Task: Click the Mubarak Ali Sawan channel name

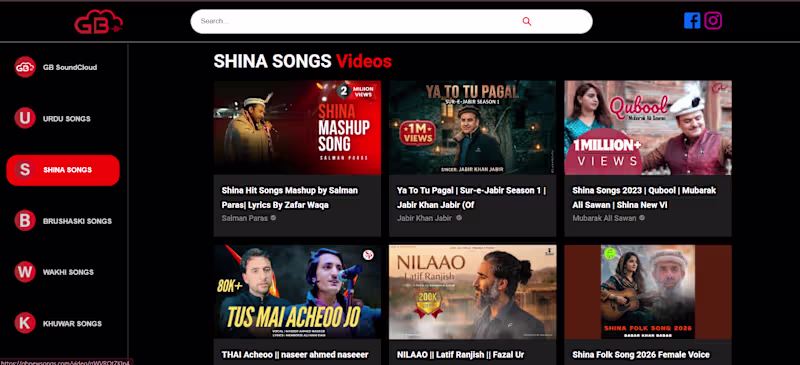Action: point(604,218)
